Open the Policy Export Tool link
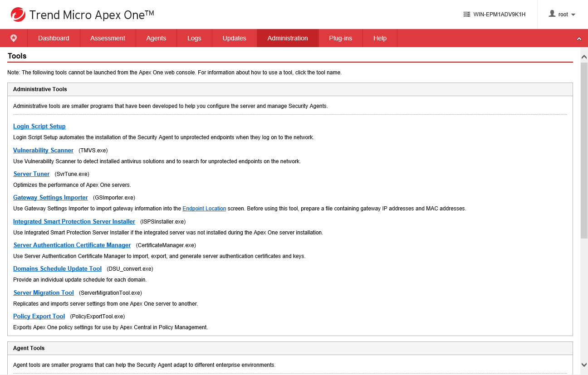 (x=39, y=316)
